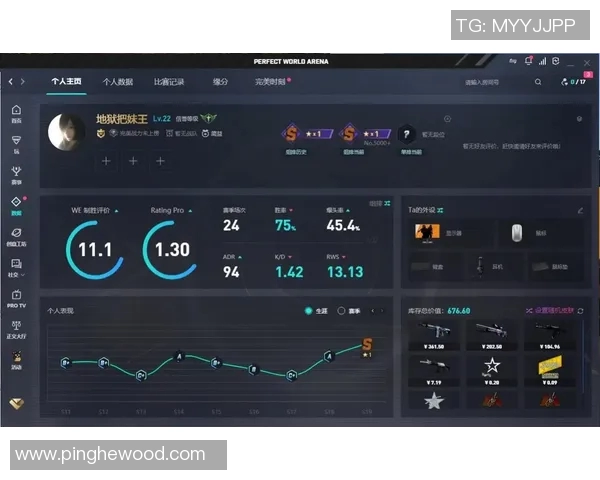Click the S14 A grade chart marker
Screen dimensions: 600x480
click(179, 357)
